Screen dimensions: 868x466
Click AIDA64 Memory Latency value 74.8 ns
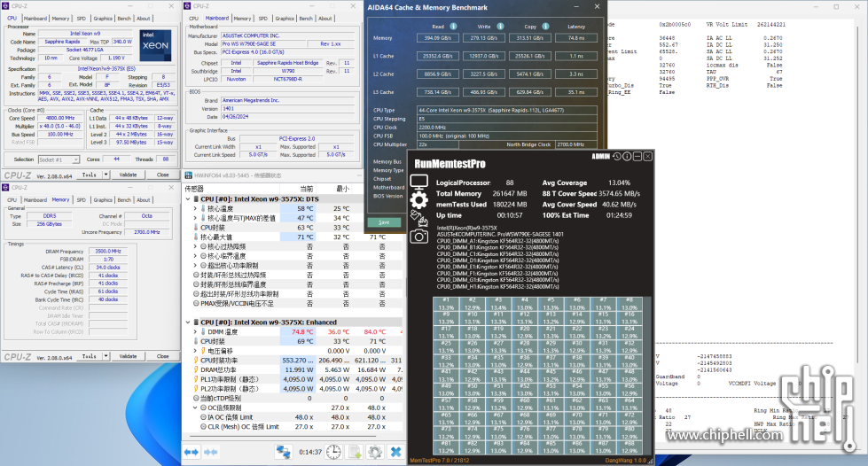click(576, 38)
